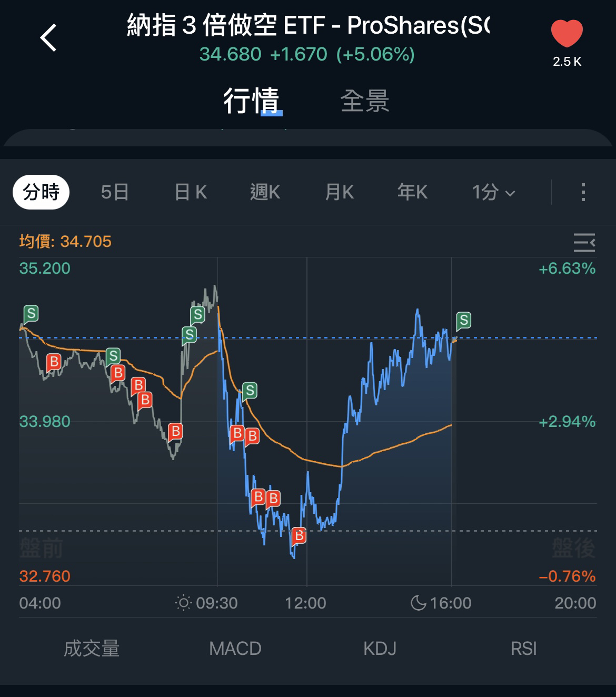The image size is (616, 697).
Task: Select the RSI indicator
Action: pos(523,649)
